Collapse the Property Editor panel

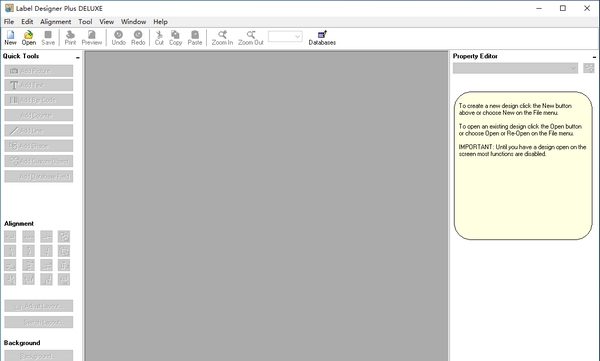pyautogui.click(x=594, y=57)
